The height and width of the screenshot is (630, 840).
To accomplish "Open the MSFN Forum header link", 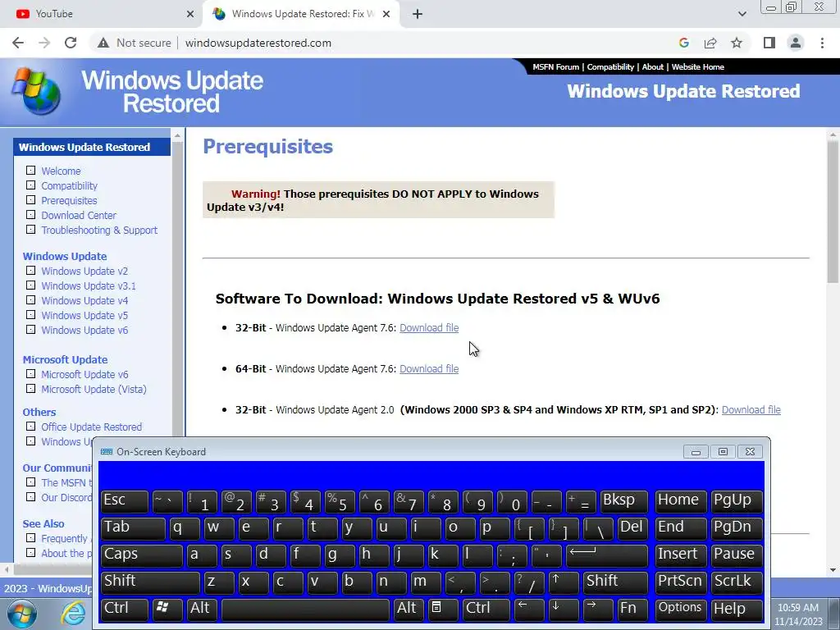I will click(x=555, y=67).
